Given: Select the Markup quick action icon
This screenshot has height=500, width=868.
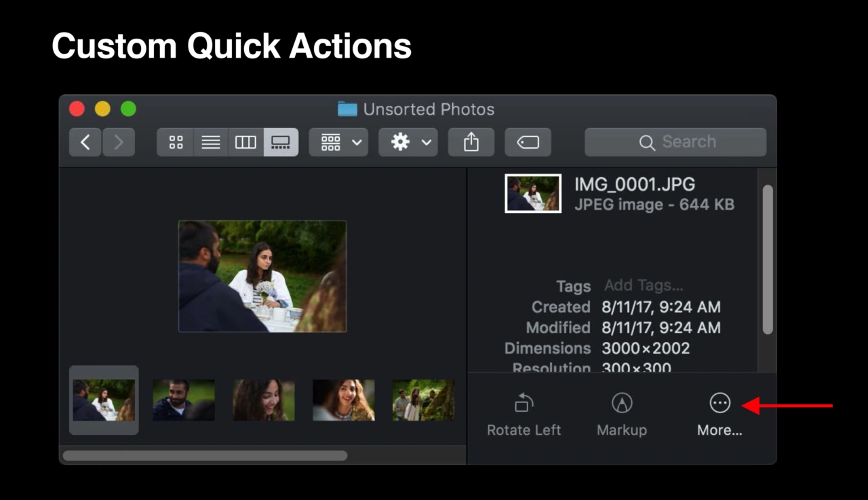Looking at the screenshot, I should tap(621, 402).
